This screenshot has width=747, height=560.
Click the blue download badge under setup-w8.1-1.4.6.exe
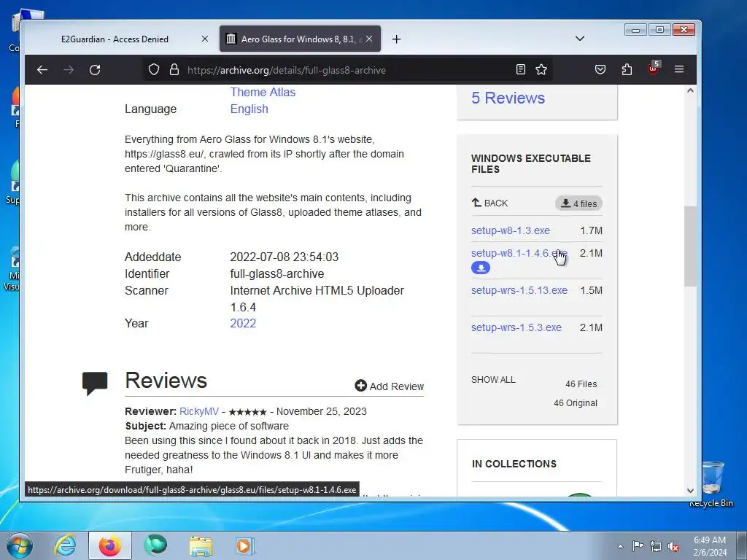click(x=481, y=268)
